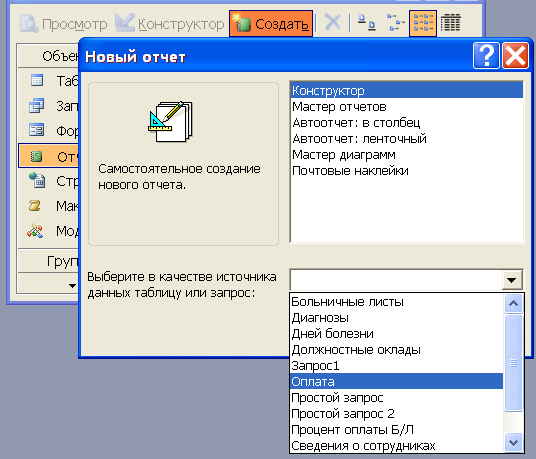The height and width of the screenshot is (459, 536).
Task: Select Мастер диаграмм option
Action: coord(407,155)
